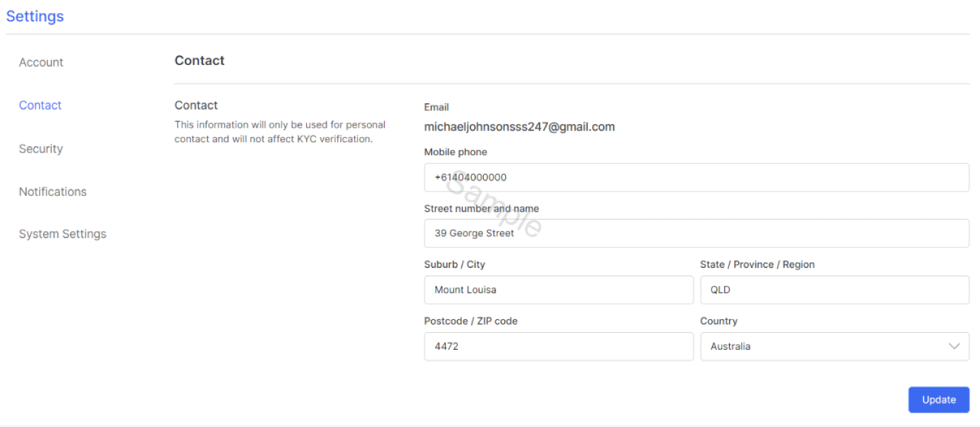The width and height of the screenshot is (980, 427).
Task: Select the Suburb / City field with Mount Louisa
Action: pyautogui.click(x=558, y=289)
